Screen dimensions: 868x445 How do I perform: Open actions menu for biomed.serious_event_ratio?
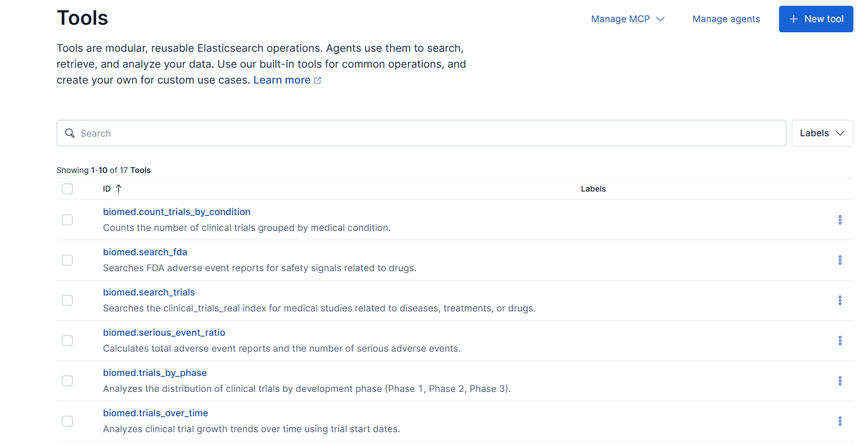point(840,341)
